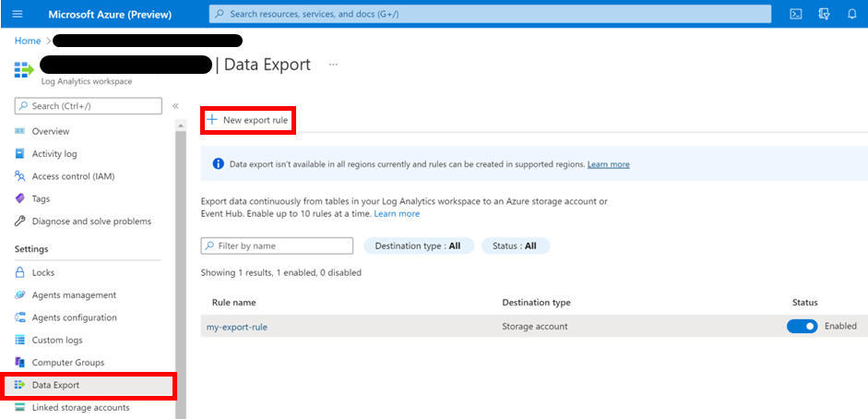Click the Computer Groups icon
Image resolution: width=868 pixels, height=419 pixels.
pos(20,363)
